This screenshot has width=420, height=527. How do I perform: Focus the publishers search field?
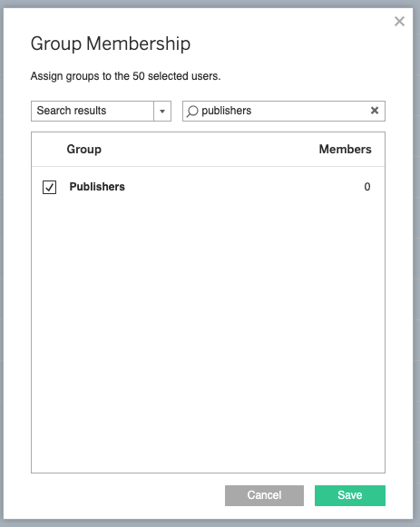coord(284,111)
